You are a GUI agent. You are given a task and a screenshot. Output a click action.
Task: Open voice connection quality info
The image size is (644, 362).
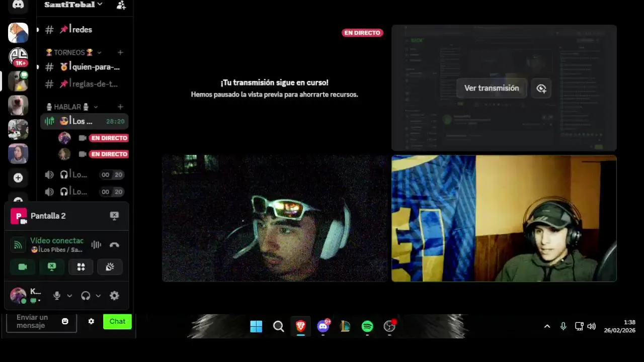[18, 245]
